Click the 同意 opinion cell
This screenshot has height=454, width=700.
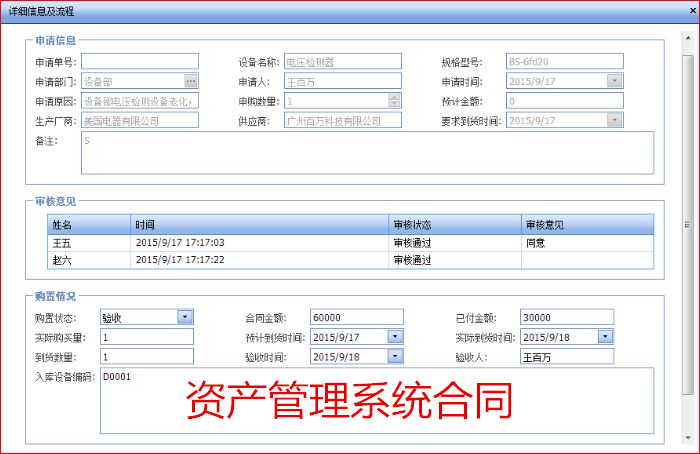[588, 243]
